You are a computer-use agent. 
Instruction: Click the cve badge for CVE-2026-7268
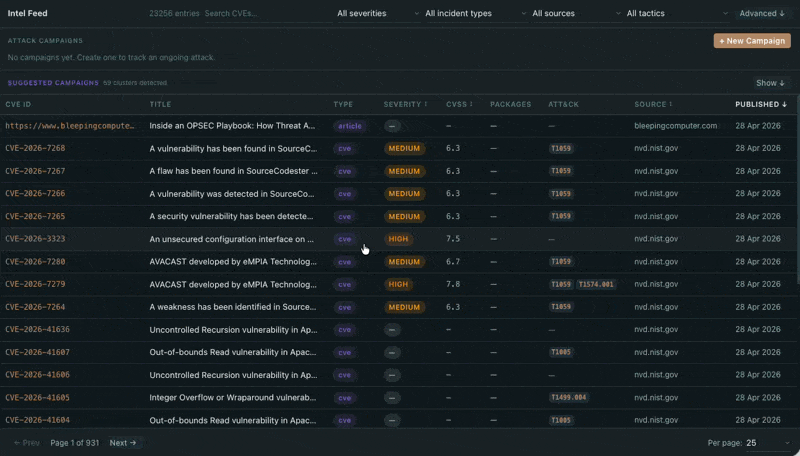pos(344,148)
